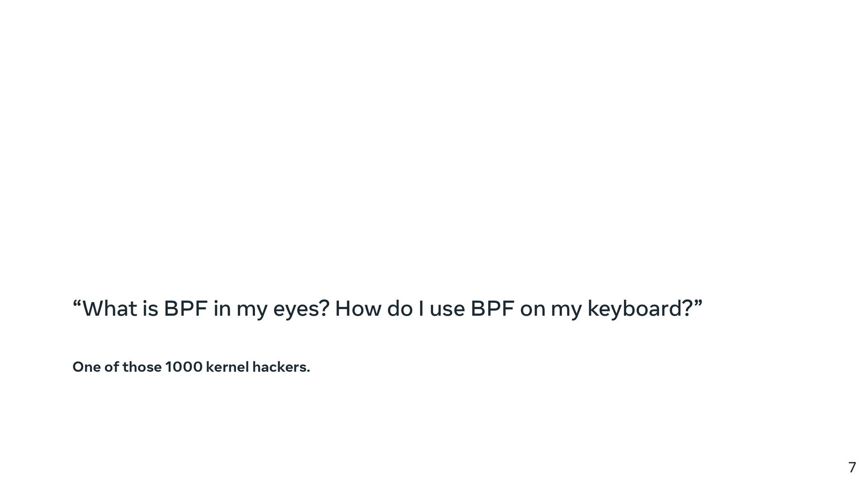Click the word "One" in the attribution
Screen dimensions: 868x488
tap(86, 367)
